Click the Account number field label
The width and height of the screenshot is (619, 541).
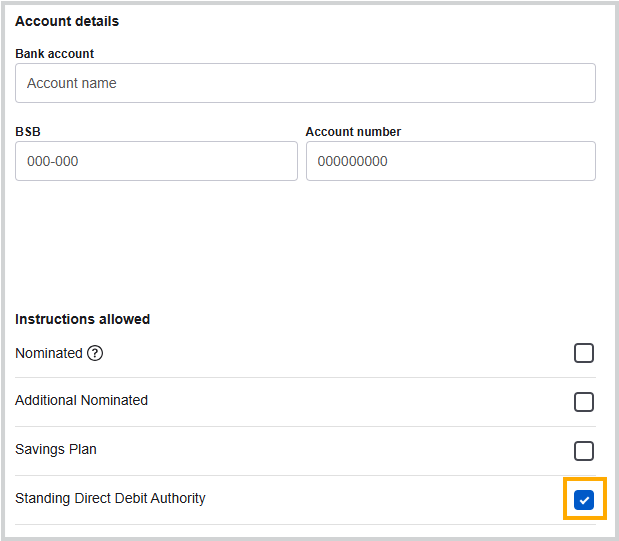pyautogui.click(x=353, y=131)
